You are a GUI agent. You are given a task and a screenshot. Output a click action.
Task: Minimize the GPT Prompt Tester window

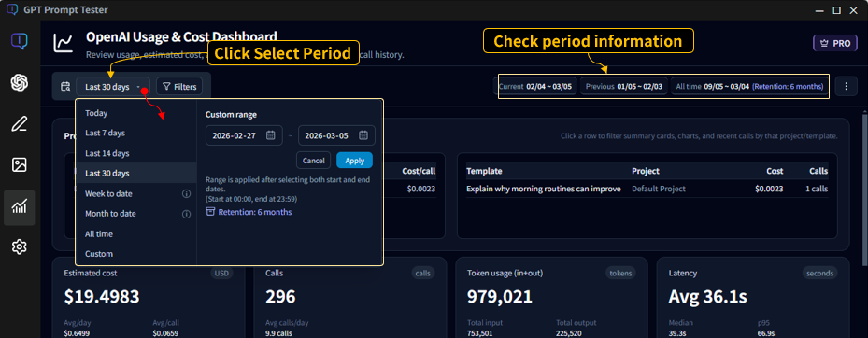(820, 10)
